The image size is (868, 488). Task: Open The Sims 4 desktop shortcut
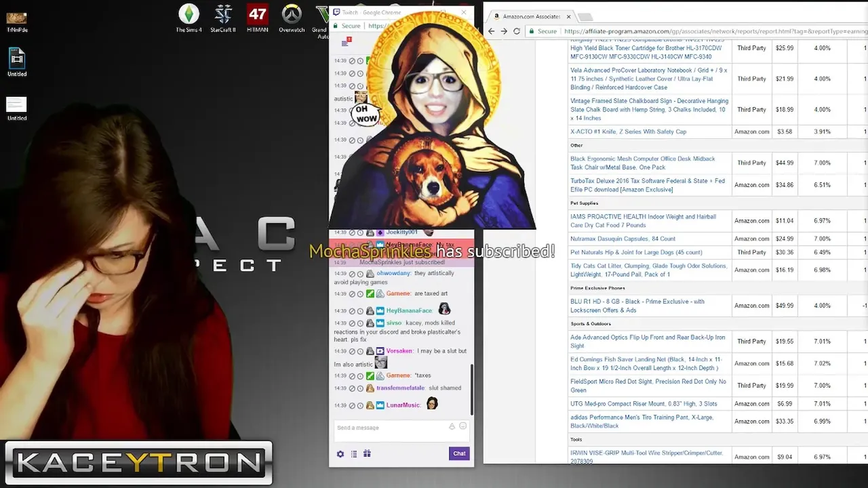[189, 18]
